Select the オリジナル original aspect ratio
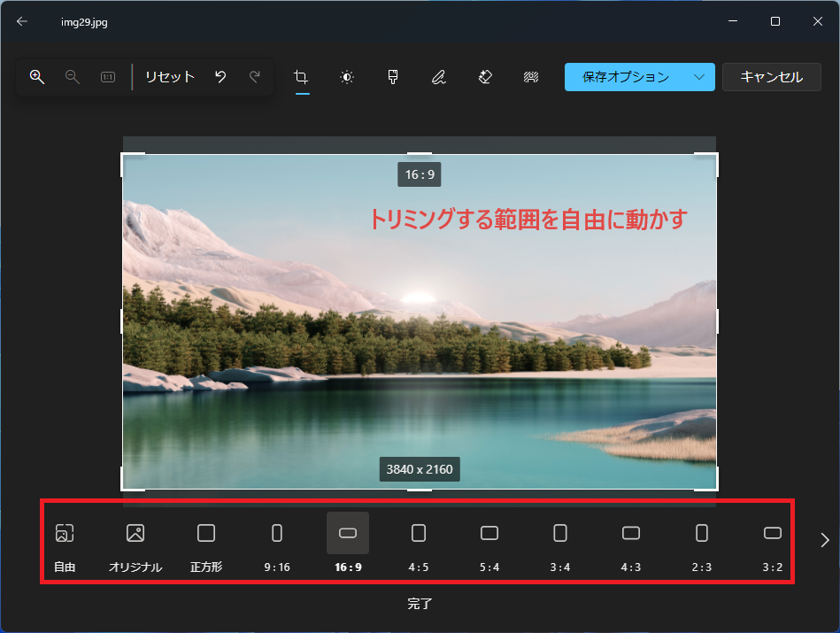 pos(135,547)
